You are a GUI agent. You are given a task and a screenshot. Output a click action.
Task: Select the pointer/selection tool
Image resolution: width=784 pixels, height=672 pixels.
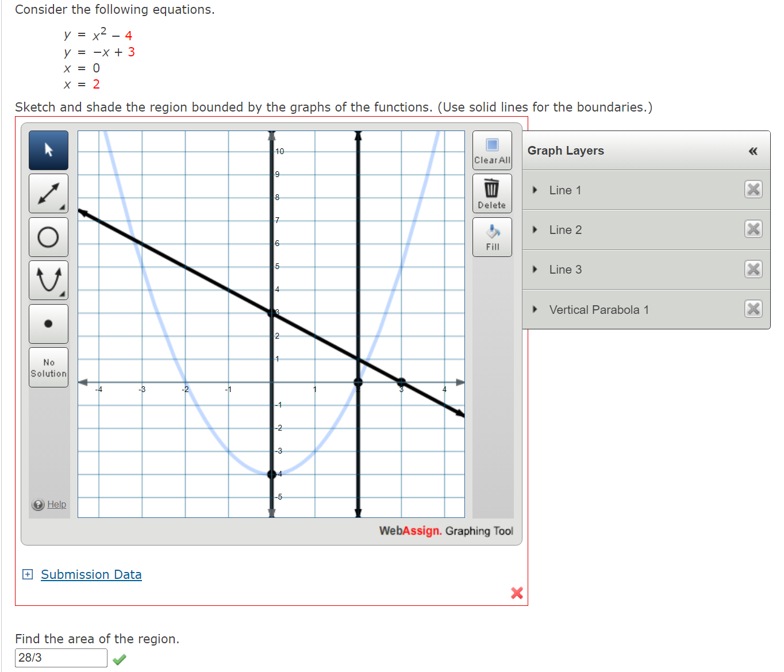point(48,150)
